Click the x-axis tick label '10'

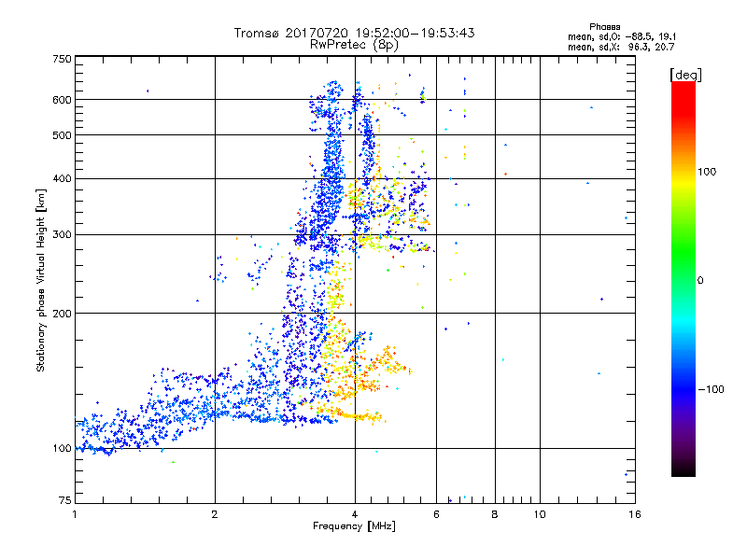(x=540, y=514)
